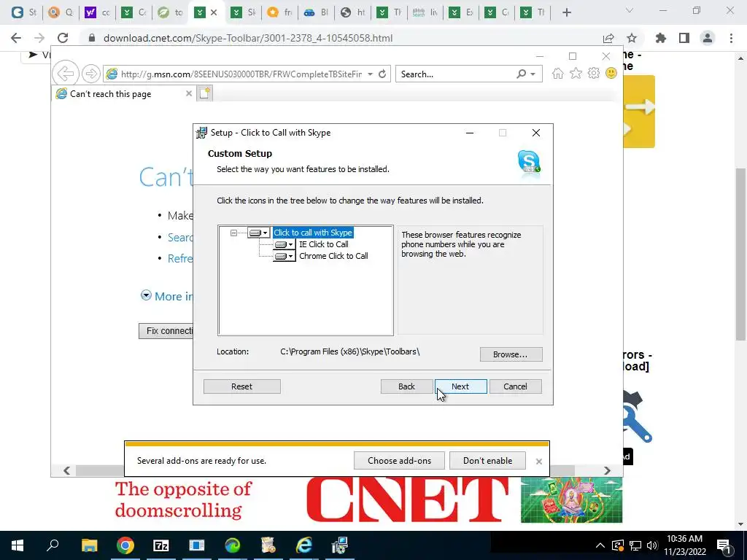The width and height of the screenshot is (747, 560).
Task: Click IE search magnifier icon
Action: pos(522,74)
